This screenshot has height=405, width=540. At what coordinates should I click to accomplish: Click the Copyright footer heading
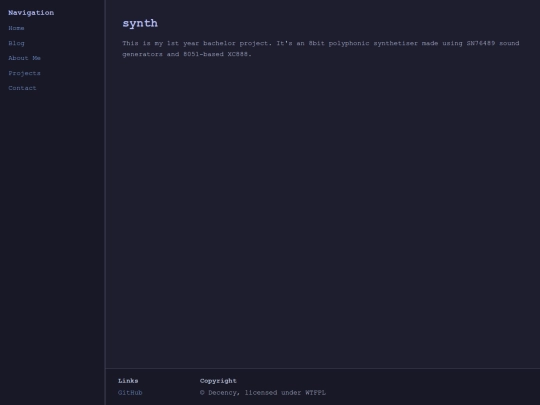218,381
